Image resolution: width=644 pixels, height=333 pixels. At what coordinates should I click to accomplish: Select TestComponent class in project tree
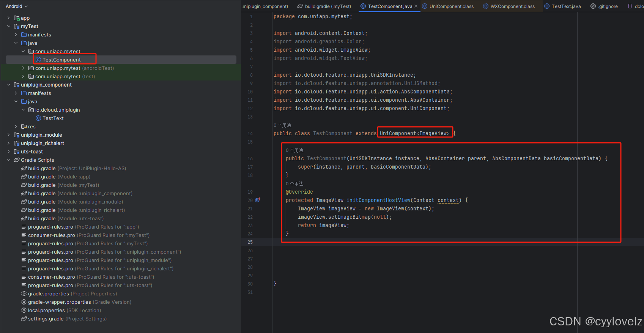pyautogui.click(x=61, y=60)
